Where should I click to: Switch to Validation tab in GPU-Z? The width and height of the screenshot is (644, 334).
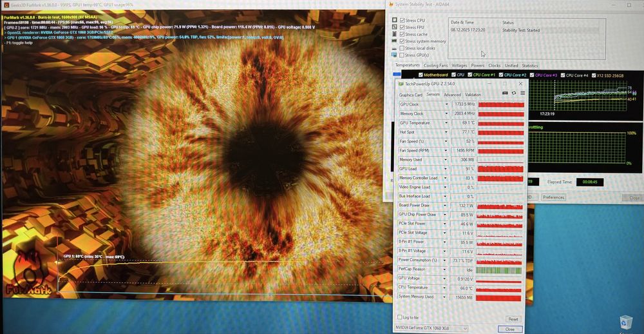pos(473,95)
